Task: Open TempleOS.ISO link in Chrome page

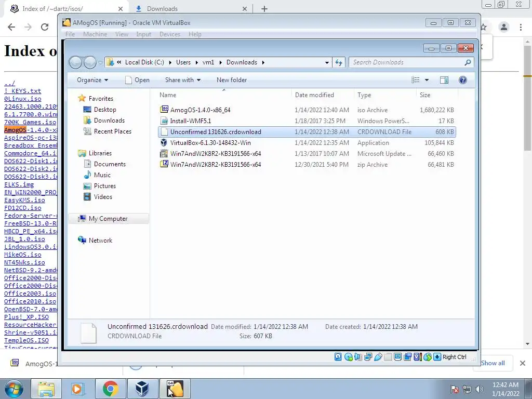Action: pyautogui.click(x=26, y=340)
